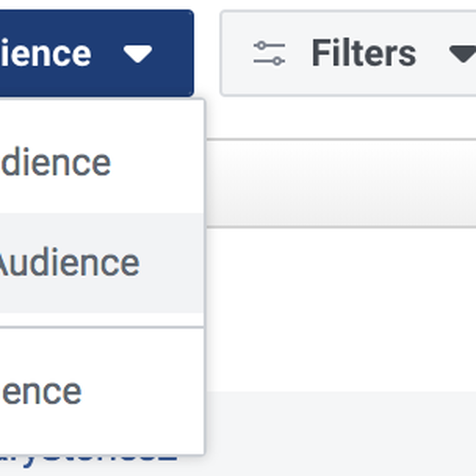Click the 'ience' text on the blue button
The height and width of the screenshot is (476, 476).
[x=46, y=54]
